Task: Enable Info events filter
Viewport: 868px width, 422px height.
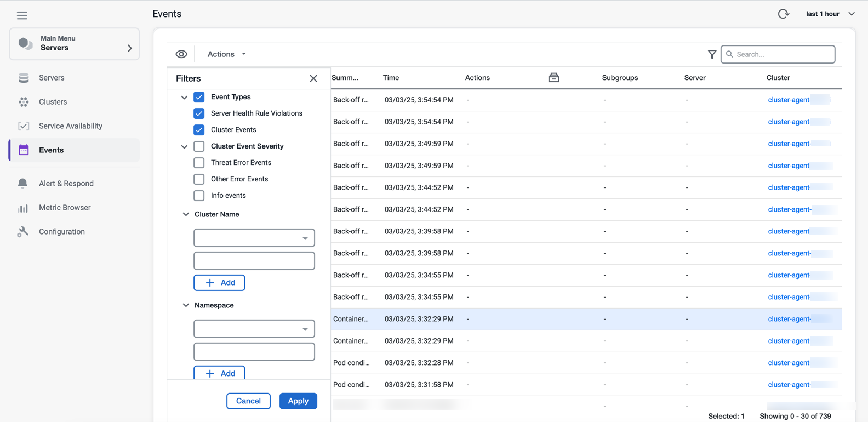Action: point(199,196)
